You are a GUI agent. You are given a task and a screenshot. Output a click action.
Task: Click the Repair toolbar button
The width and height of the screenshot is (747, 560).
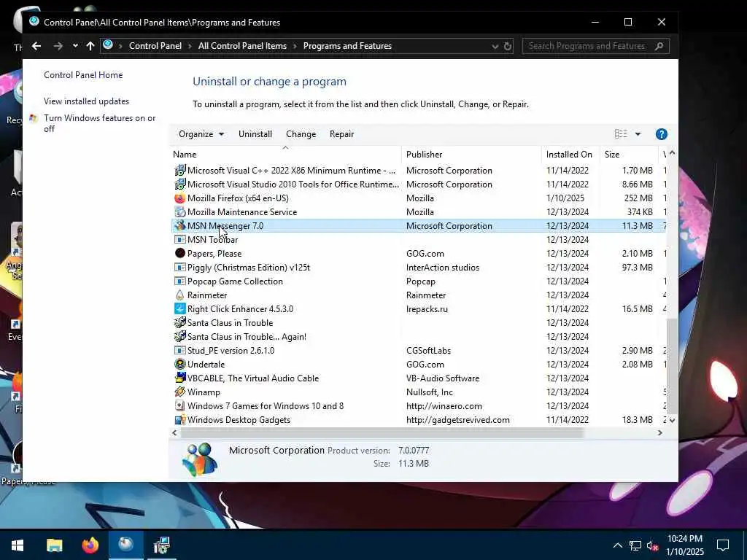pyautogui.click(x=341, y=134)
